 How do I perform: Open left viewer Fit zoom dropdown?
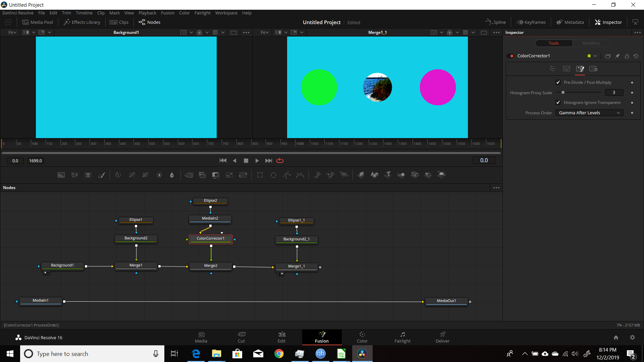[x=12, y=33]
